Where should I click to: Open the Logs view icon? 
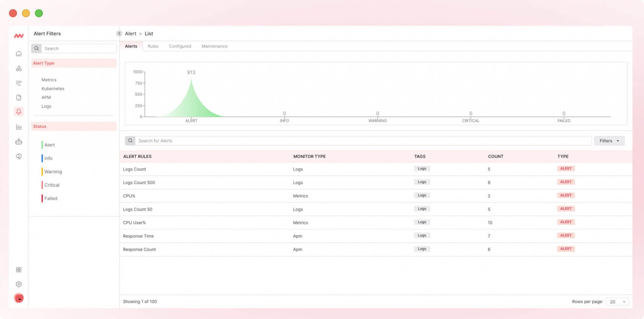tap(19, 83)
